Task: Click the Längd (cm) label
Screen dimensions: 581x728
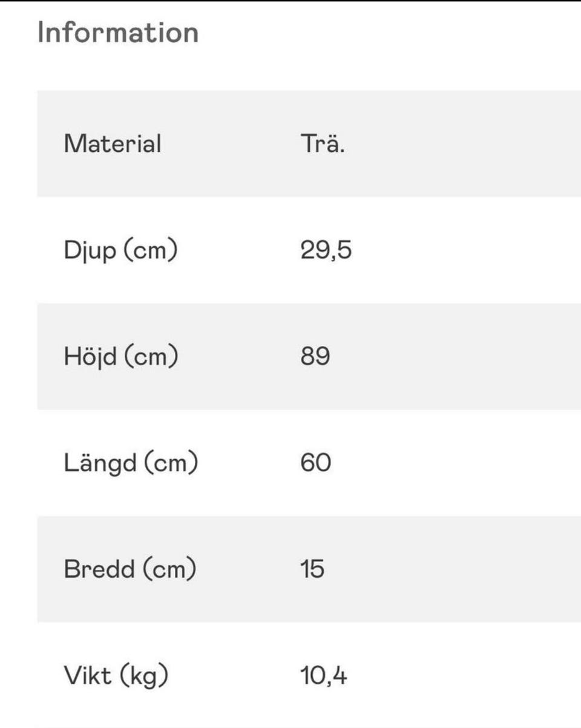Action: coord(131,463)
